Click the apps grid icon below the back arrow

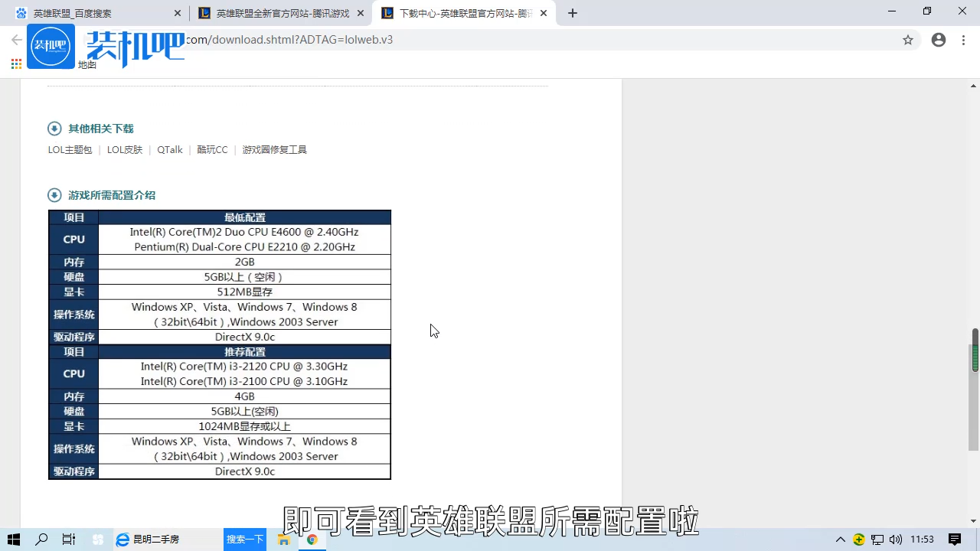coord(16,64)
